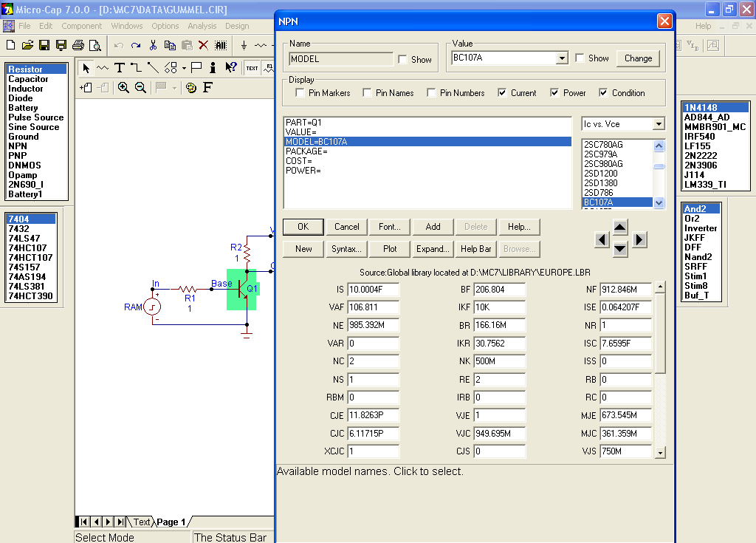This screenshot has height=543, width=756.
Task: Click the Change button
Action: coord(639,58)
